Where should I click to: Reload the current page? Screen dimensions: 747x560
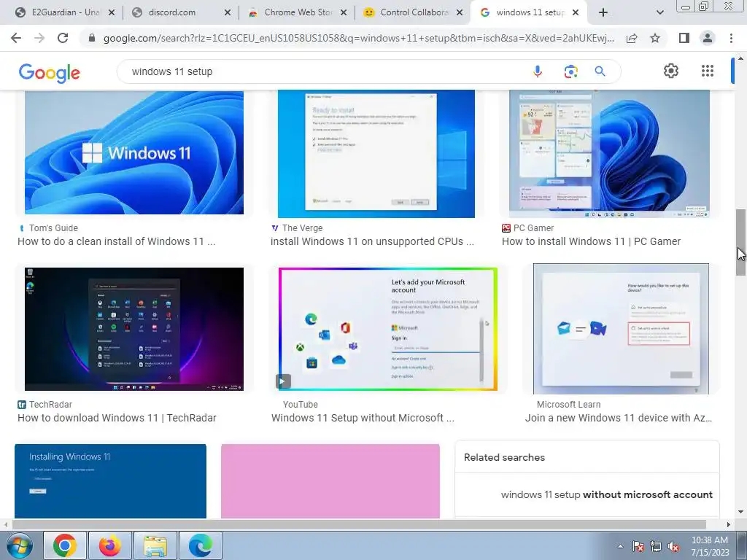click(63, 38)
